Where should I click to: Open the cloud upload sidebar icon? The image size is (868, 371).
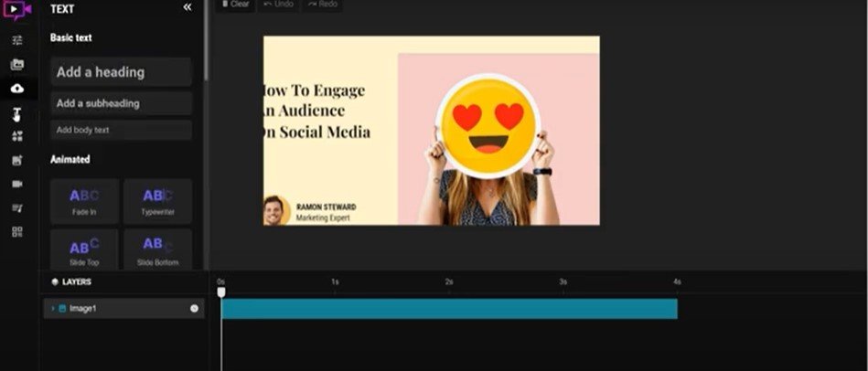17,89
